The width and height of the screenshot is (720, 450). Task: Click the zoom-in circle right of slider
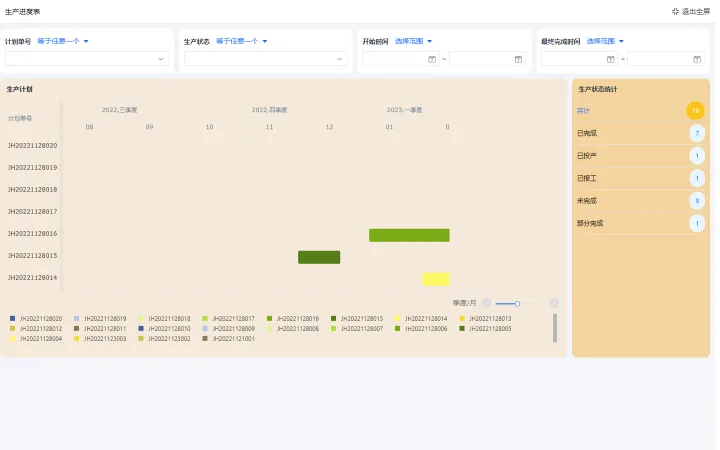(x=554, y=303)
